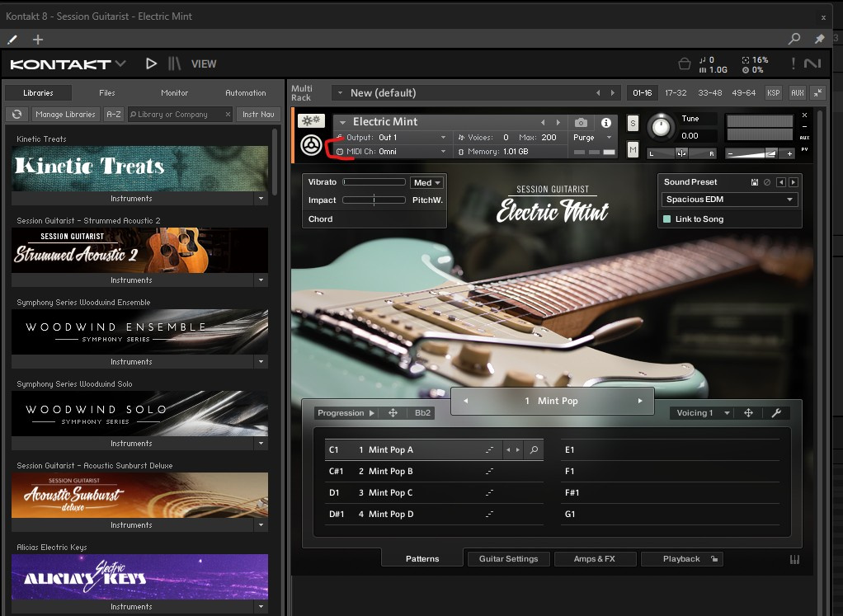Open the Spacious EDM preset dropdown

click(729, 200)
